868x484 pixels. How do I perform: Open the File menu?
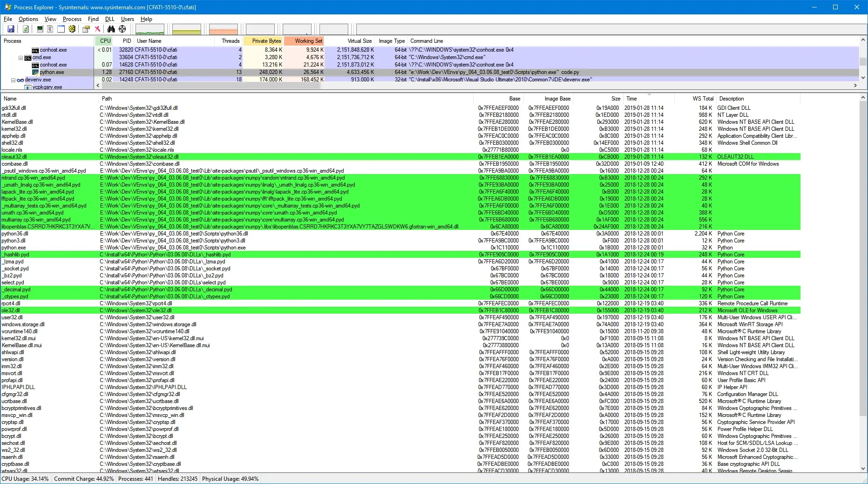click(8, 19)
